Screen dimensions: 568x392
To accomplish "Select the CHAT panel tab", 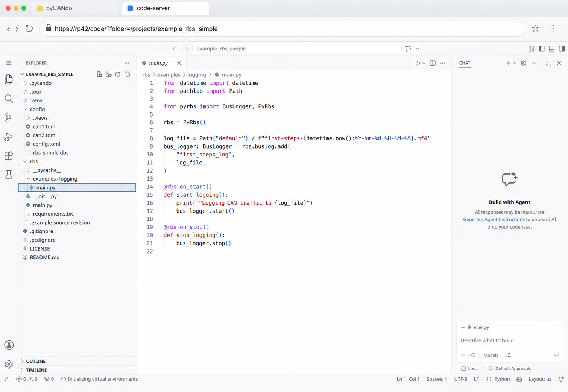I will [465, 63].
